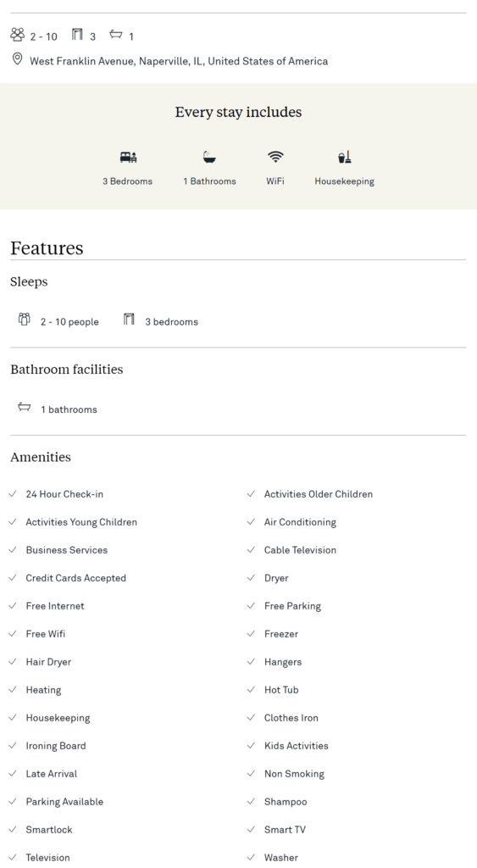The height and width of the screenshot is (868, 477).
Task: Click the bathtub icon in top summary row
Action: point(116,34)
